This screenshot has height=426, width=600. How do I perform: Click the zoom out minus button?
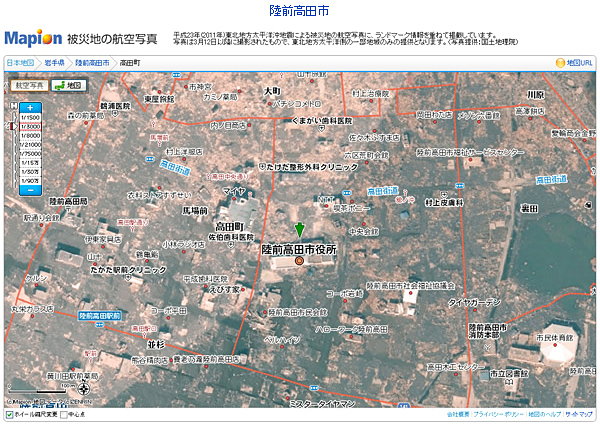(x=30, y=187)
